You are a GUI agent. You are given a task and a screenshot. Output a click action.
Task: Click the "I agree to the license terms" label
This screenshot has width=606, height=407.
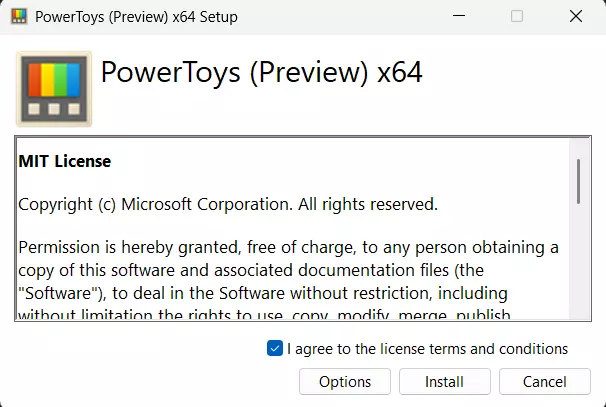coord(427,349)
